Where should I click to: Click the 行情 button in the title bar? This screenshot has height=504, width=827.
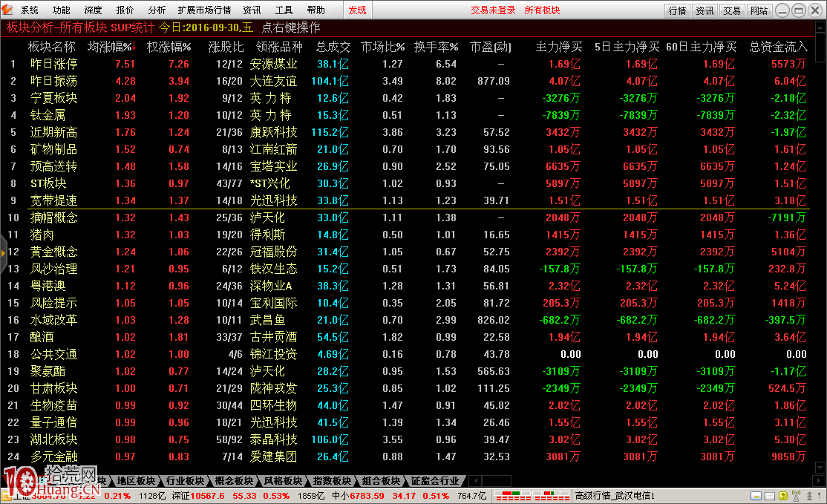[x=677, y=10]
